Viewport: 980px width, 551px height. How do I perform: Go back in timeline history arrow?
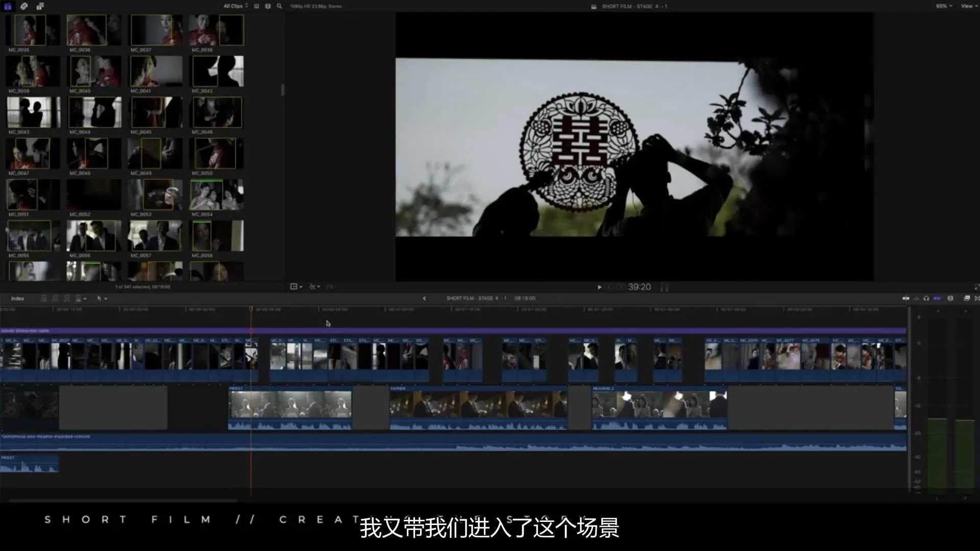click(424, 298)
